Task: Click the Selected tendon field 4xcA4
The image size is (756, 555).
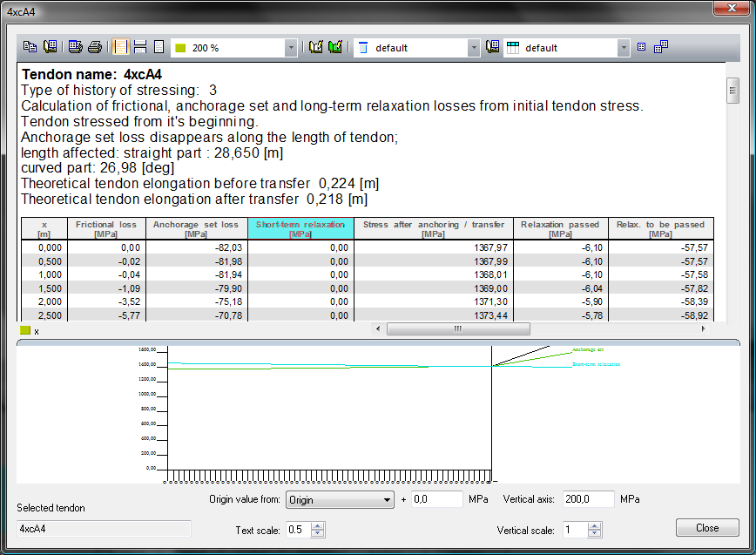Action: click(x=104, y=529)
